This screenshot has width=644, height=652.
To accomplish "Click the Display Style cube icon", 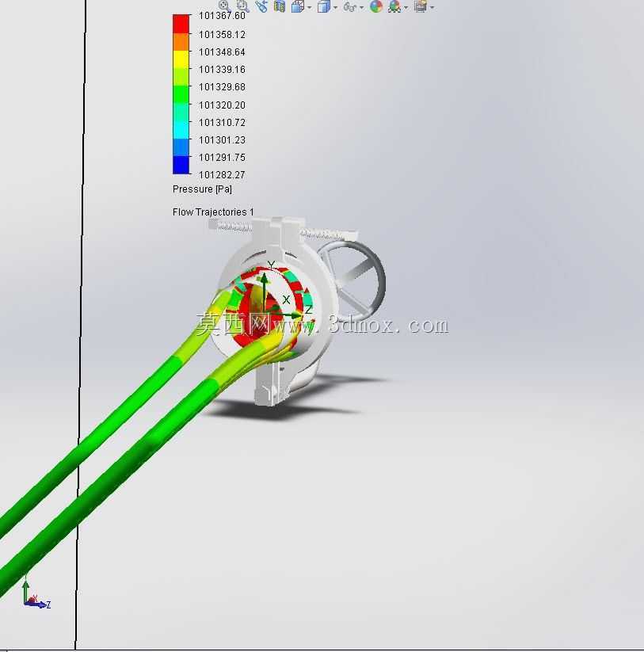I will [324, 6].
